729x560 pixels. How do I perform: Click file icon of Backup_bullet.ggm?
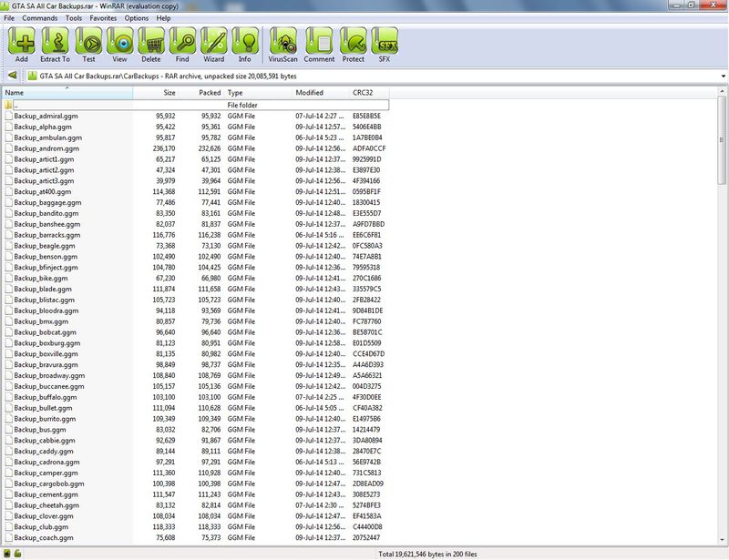8,408
